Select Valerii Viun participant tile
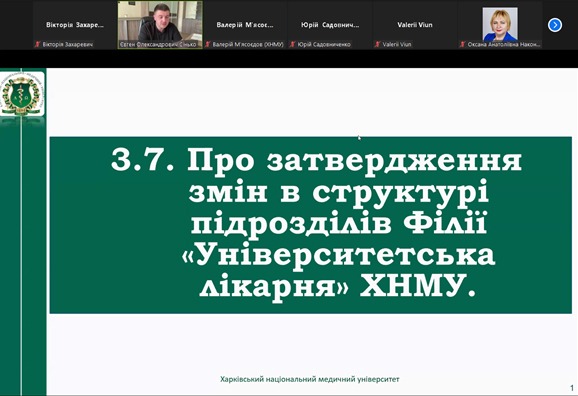Image resolution: width=578 pixels, height=396 pixels. click(415, 25)
